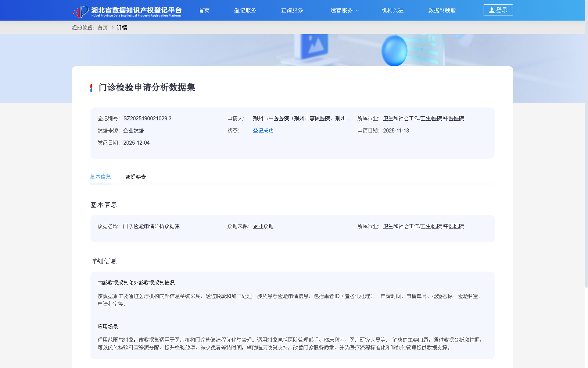Click the Hubei platform logo emblem
This screenshot has width=588, height=368.
pos(80,11)
